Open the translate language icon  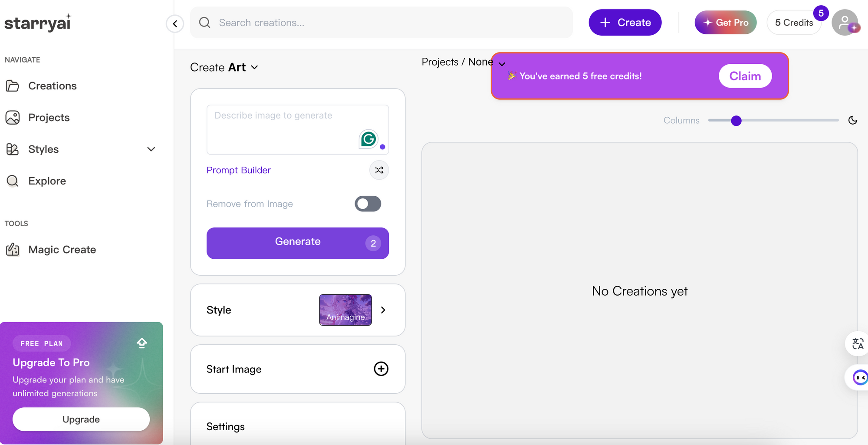pos(858,344)
